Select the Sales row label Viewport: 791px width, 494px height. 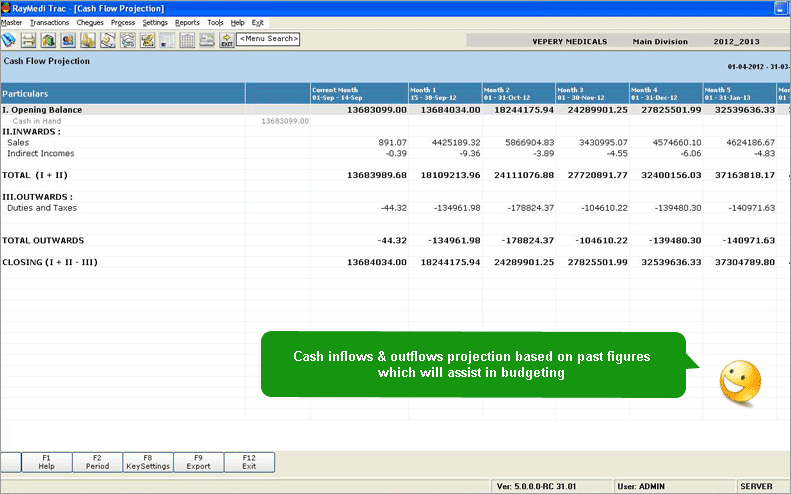[x=18, y=143]
